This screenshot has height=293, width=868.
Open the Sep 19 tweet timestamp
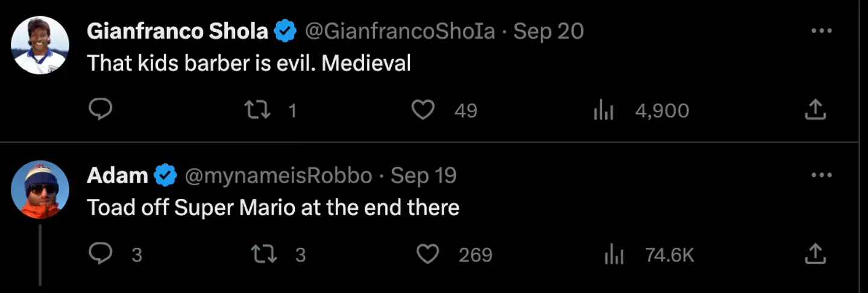click(x=424, y=175)
